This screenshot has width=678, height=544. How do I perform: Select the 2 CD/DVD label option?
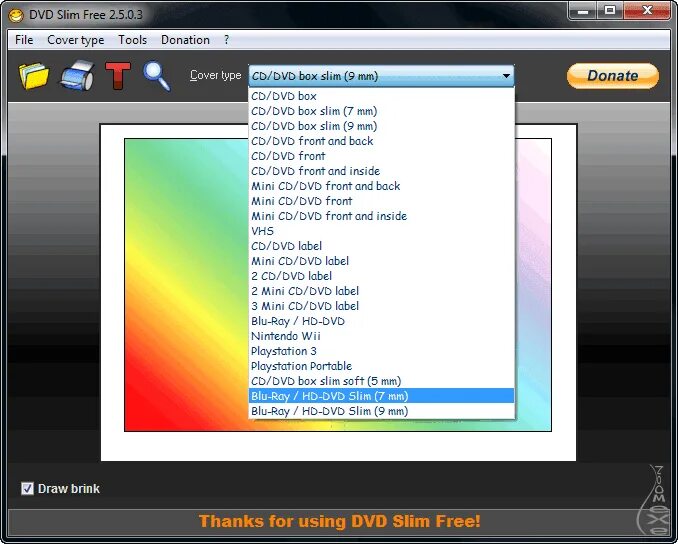pyautogui.click(x=381, y=276)
